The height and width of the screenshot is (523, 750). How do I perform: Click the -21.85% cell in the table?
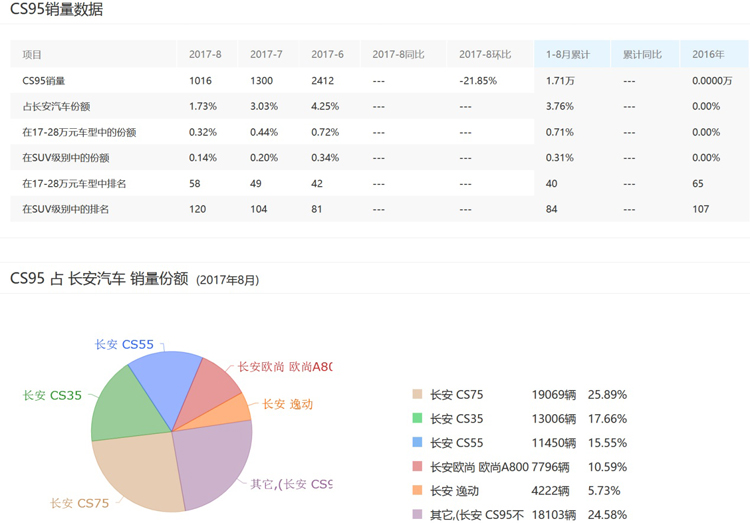(x=479, y=81)
